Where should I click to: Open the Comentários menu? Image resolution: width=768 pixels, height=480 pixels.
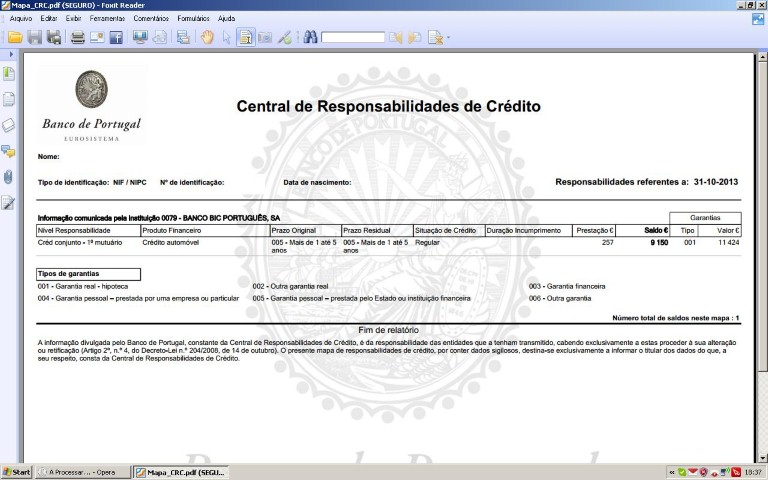click(150, 18)
